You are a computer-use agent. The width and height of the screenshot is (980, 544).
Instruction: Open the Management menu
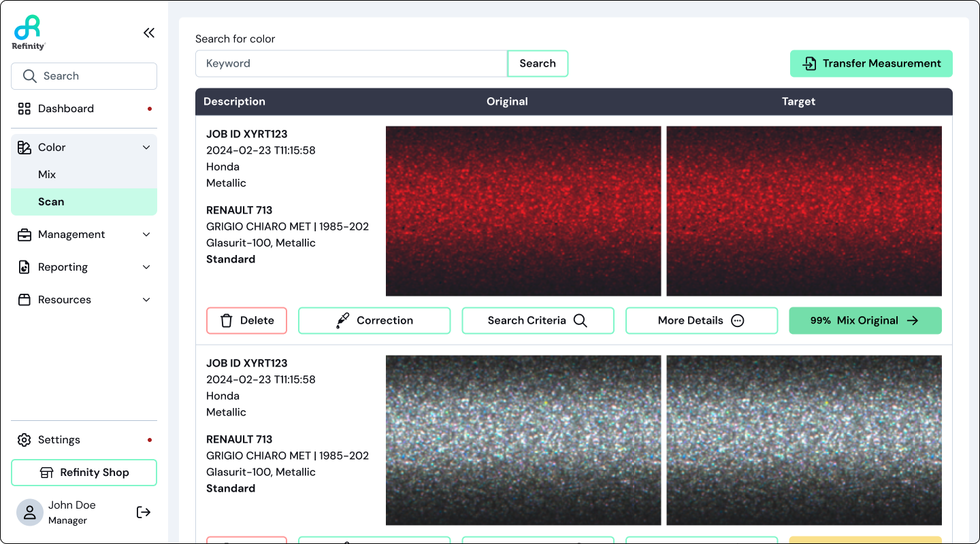84,235
